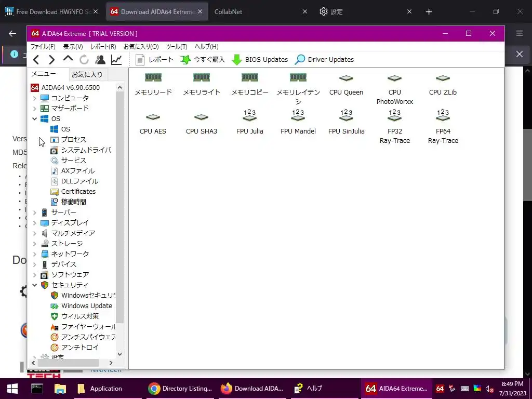Image resolution: width=532 pixels, height=399 pixels.
Task: Click sidebar horizontal scrollbar right arrow
Action: [111, 363]
